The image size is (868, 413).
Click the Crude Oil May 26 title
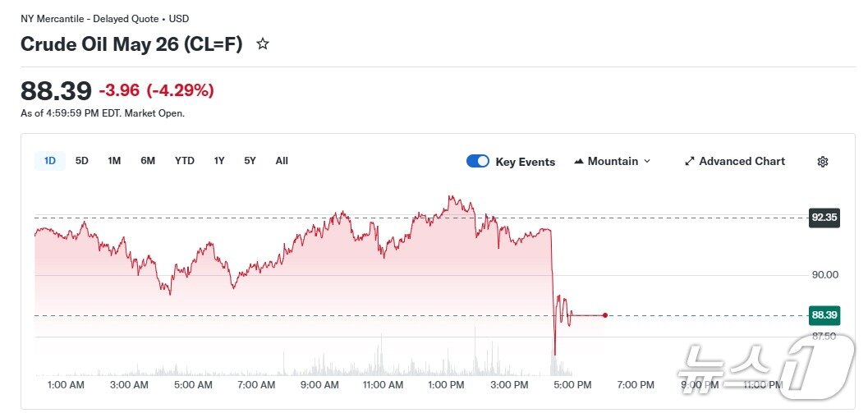click(x=131, y=44)
